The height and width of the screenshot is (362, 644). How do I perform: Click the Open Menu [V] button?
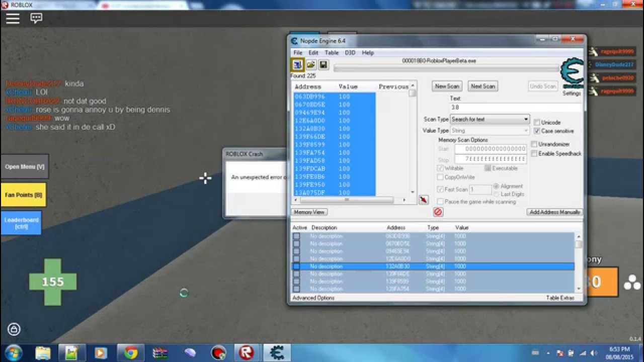pyautogui.click(x=25, y=166)
